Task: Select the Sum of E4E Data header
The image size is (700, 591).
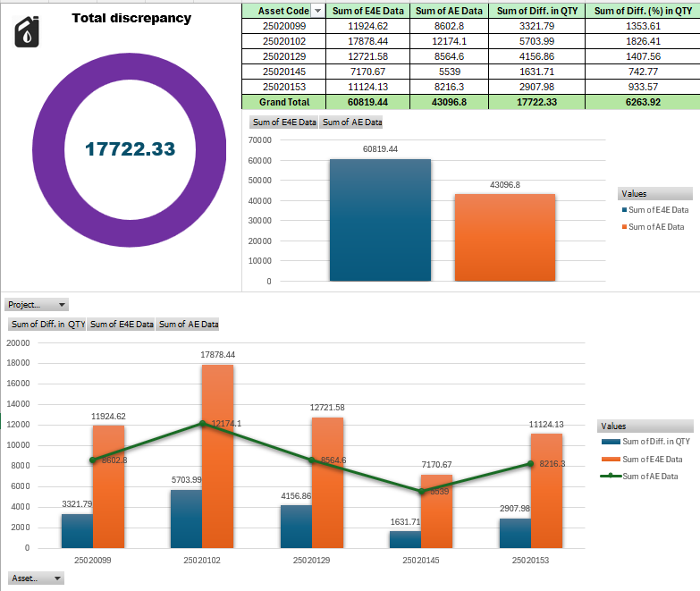Action: pyautogui.click(x=367, y=11)
